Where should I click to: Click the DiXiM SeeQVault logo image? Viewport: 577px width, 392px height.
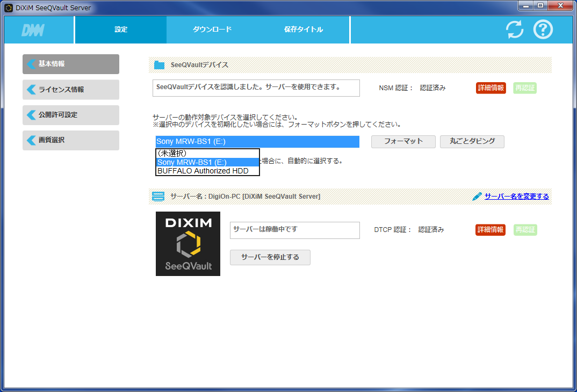188,244
